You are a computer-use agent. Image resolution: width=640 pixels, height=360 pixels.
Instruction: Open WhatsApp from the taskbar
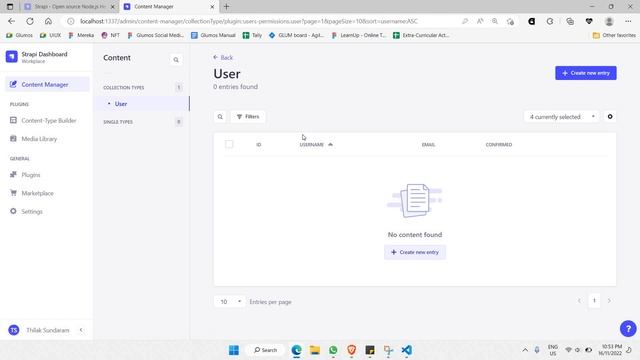click(333, 350)
